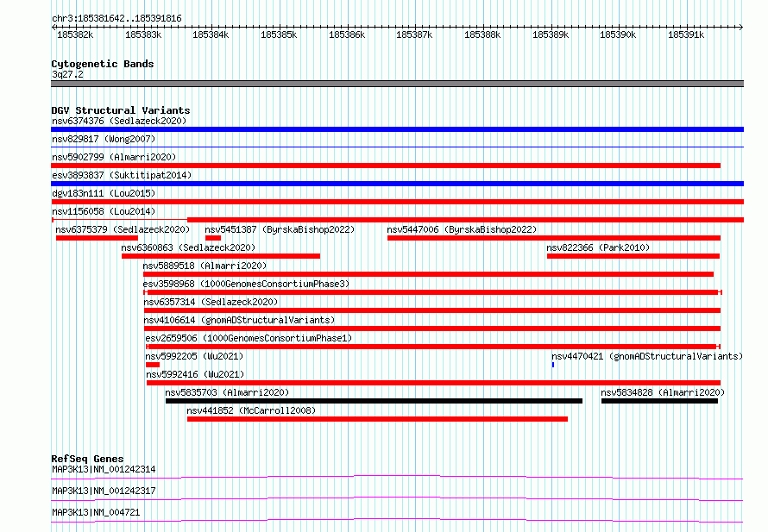Screen dimensions: 768x532
Task: Click the red bar under nsv6375379
Action: [x=97, y=238]
